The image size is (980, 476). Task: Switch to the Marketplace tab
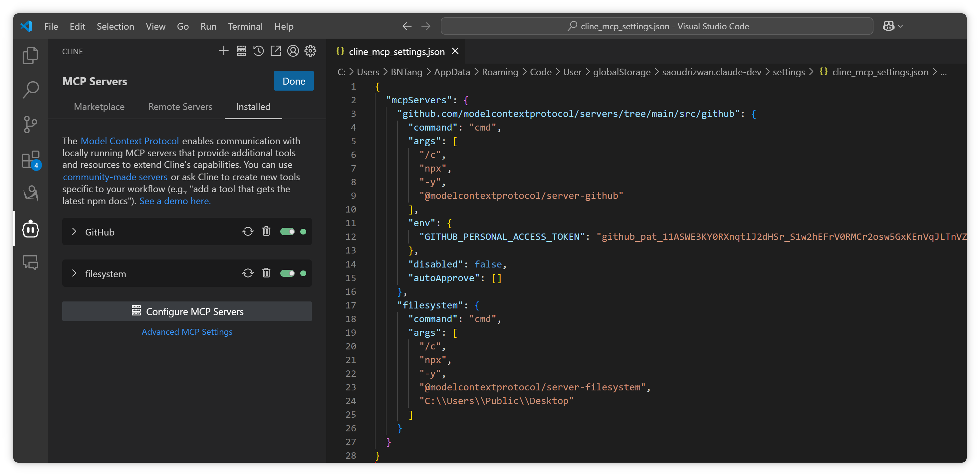pyautogui.click(x=99, y=107)
